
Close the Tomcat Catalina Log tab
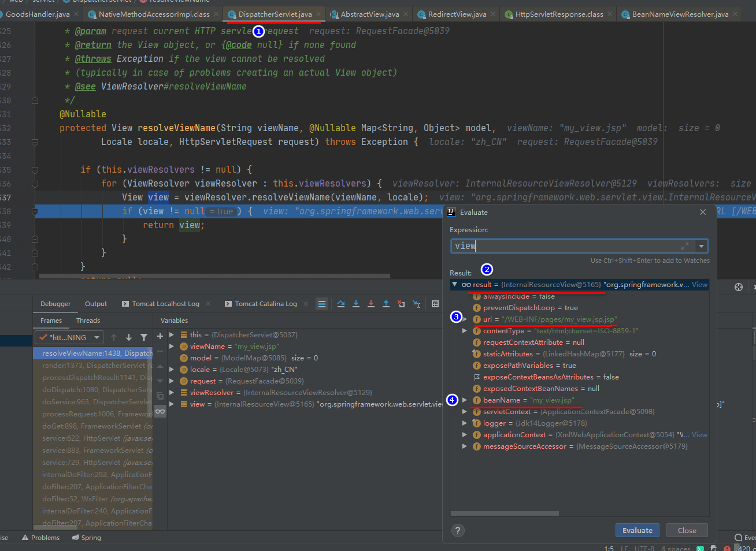[x=306, y=304]
